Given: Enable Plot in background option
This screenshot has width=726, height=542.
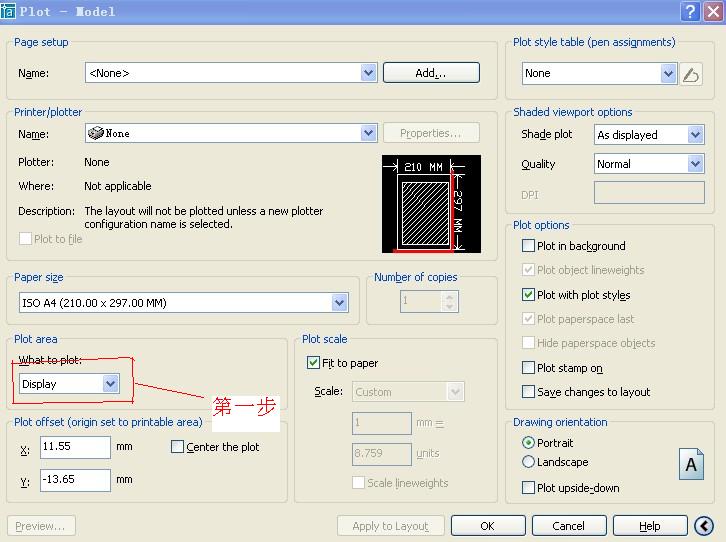Looking at the screenshot, I should (528, 246).
